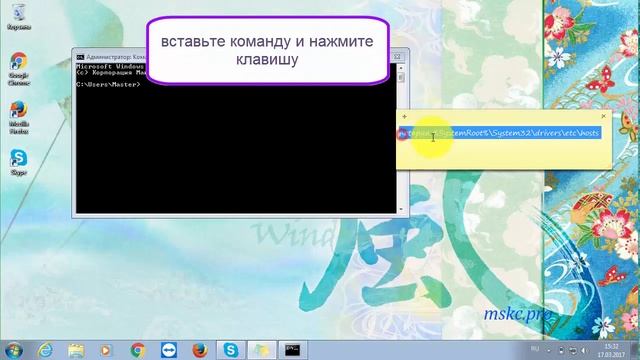
Task: Click the Command Prompt title bar icon
Action: pyautogui.click(x=80, y=57)
